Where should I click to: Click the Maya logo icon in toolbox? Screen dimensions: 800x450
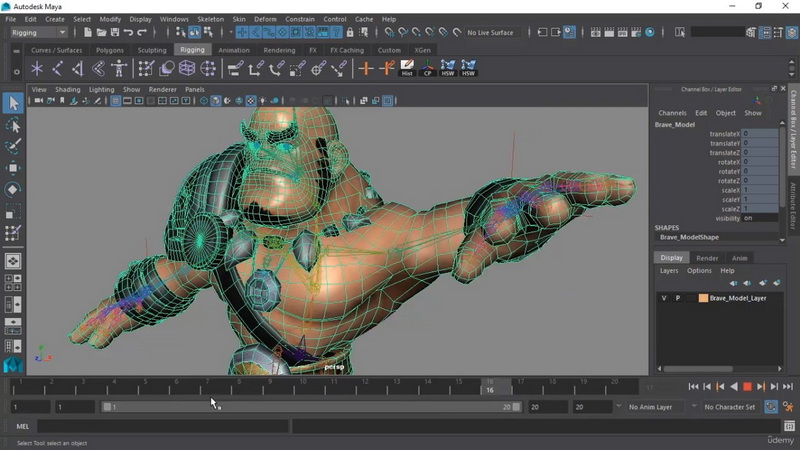coord(13,364)
